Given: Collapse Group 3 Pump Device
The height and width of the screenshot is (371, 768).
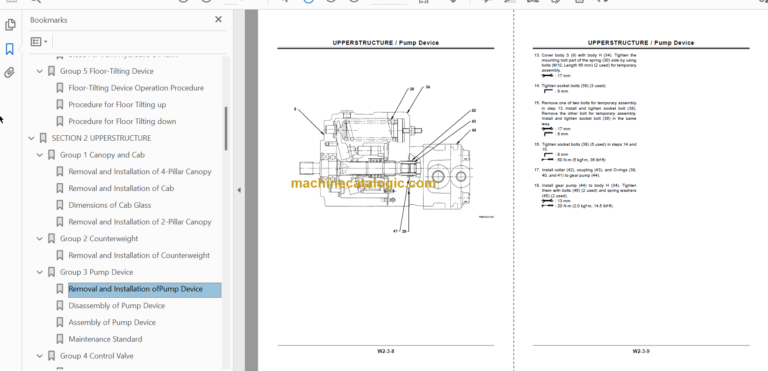Looking at the screenshot, I should point(40,272).
